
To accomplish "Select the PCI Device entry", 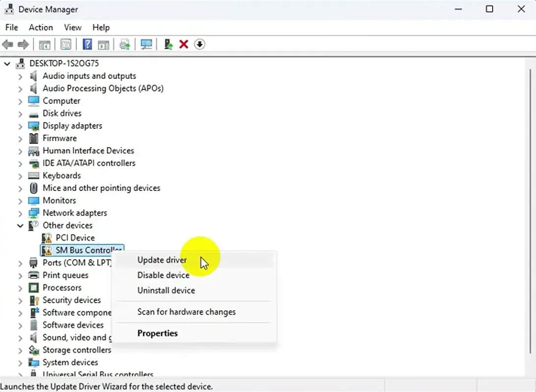I will tap(75, 238).
